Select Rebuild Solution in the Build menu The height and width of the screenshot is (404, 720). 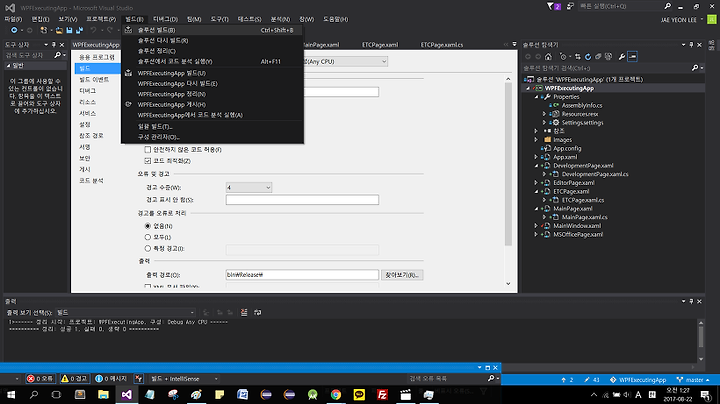tap(212, 40)
